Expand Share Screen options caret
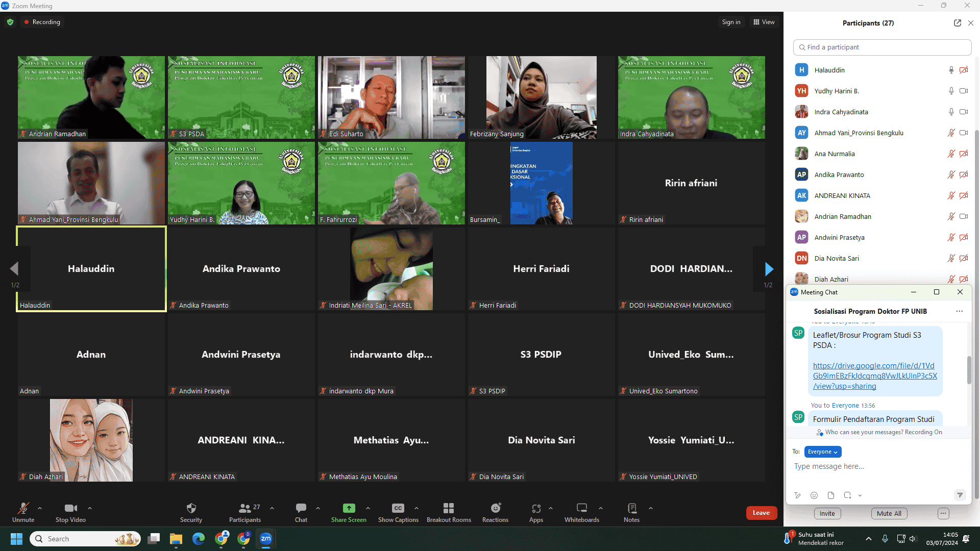Image resolution: width=980 pixels, height=551 pixels. [x=368, y=508]
